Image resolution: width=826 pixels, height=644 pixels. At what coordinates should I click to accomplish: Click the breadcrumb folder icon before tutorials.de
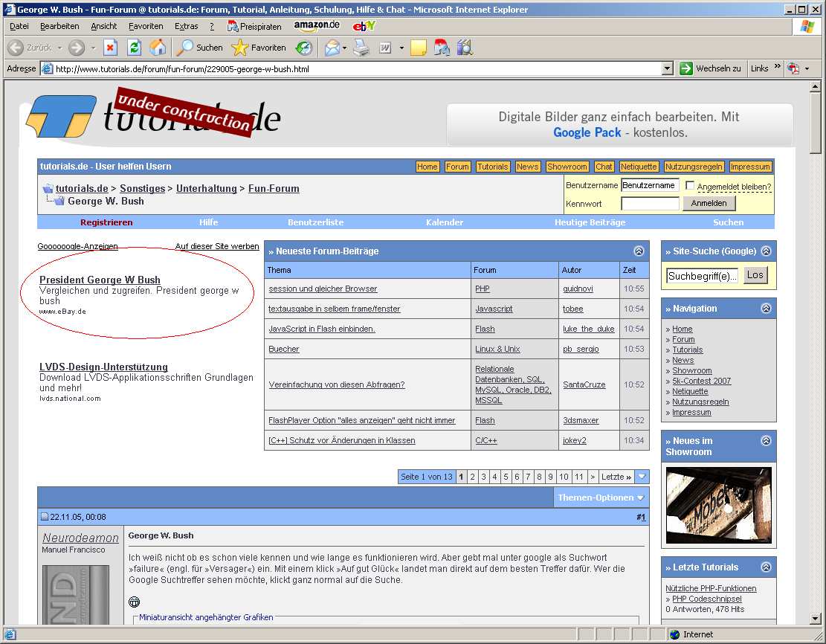(48, 189)
